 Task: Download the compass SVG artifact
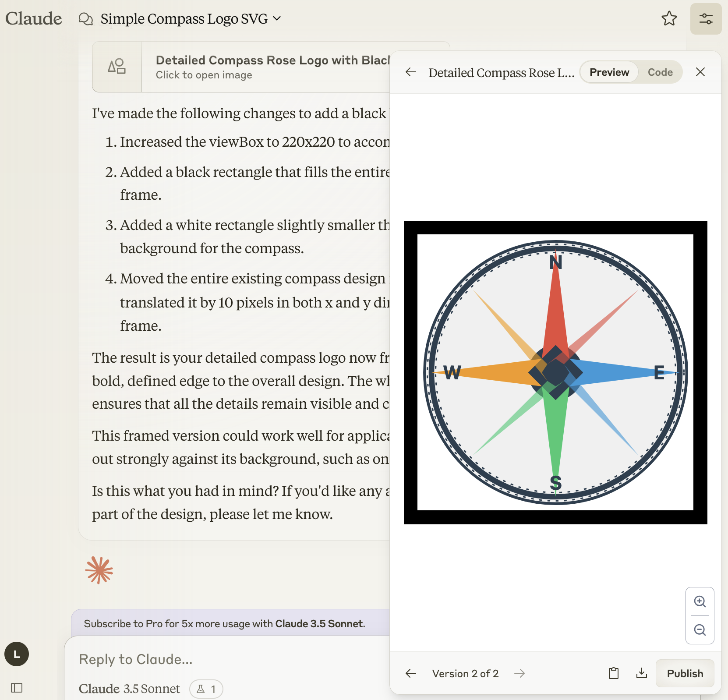(x=641, y=673)
